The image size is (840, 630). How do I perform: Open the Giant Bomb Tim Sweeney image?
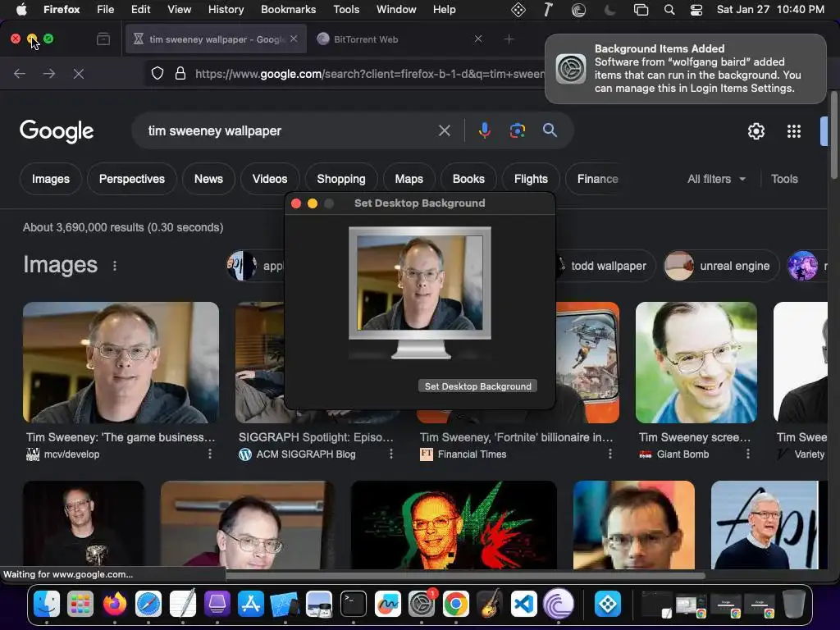click(x=696, y=363)
